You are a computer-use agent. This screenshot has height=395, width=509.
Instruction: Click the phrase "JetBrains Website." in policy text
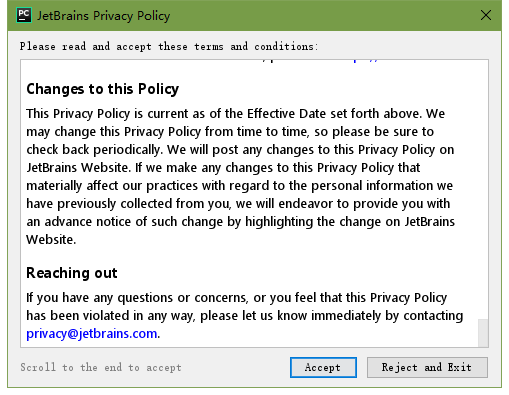78,167
